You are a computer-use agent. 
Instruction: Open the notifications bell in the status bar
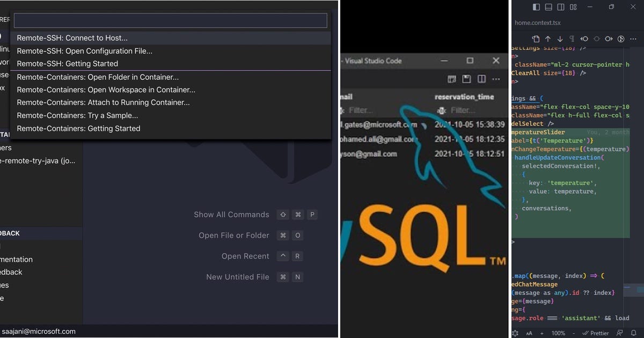pyautogui.click(x=633, y=333)
